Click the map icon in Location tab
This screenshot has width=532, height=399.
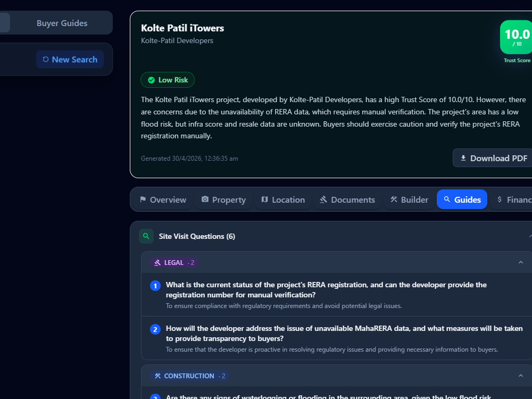click(x=264, y=199)
